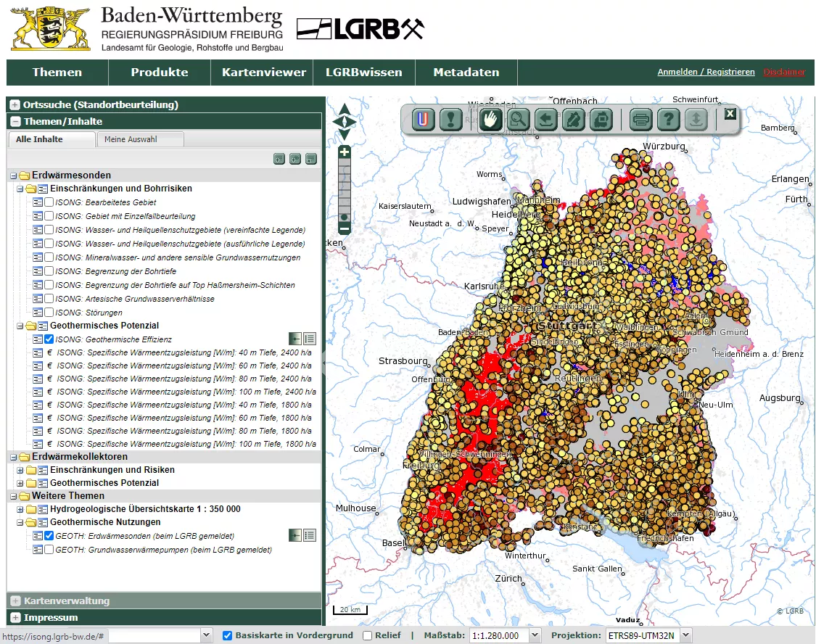Viewport: 816px width, 644px height.
Task: Toggle the Relief checkbox
Action: pos(368,635)
